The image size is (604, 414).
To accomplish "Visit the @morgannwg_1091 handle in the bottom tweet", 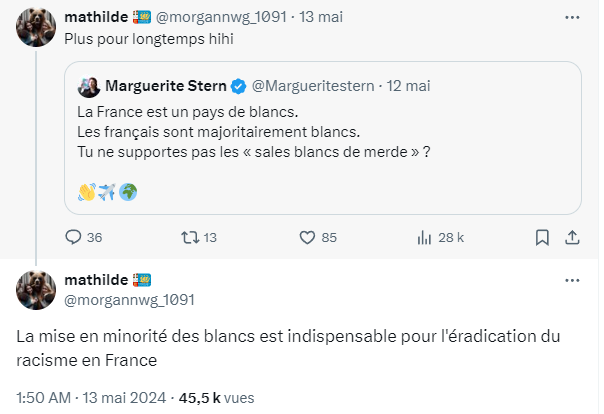I will pyautogui.click(x=129, y=298).
